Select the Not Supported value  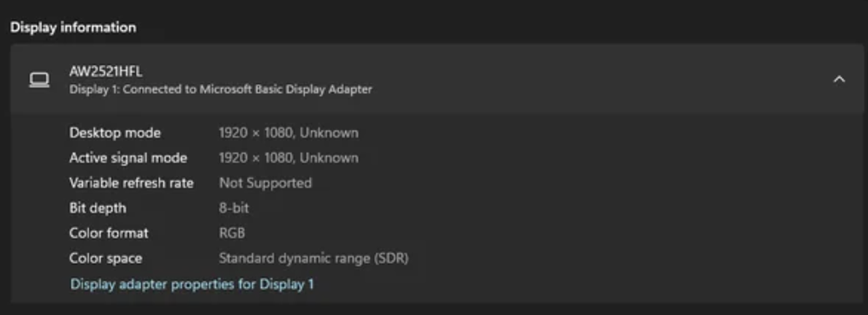point(265,183)
